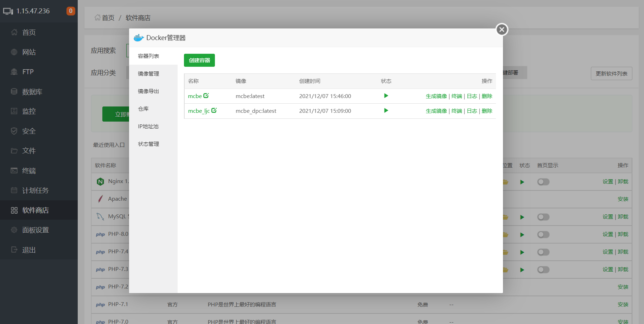Click MySQL row status play icon
644x324 pixels.
(522, 217)
